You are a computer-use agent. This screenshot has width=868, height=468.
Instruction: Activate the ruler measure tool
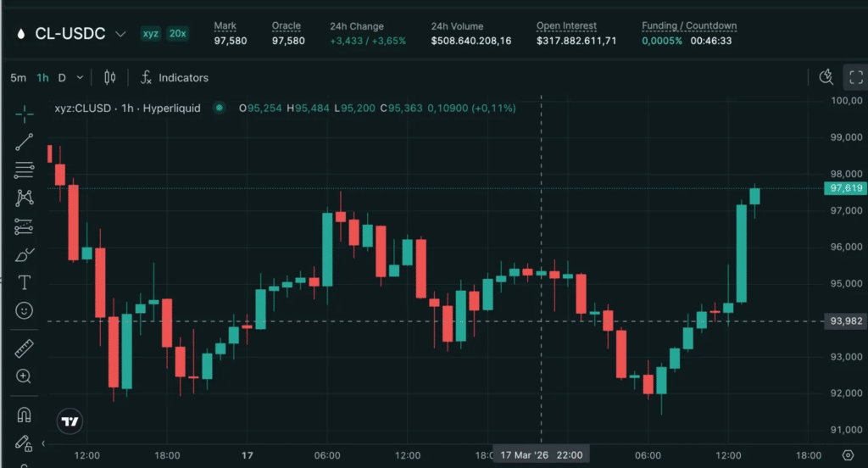[24, 348]
